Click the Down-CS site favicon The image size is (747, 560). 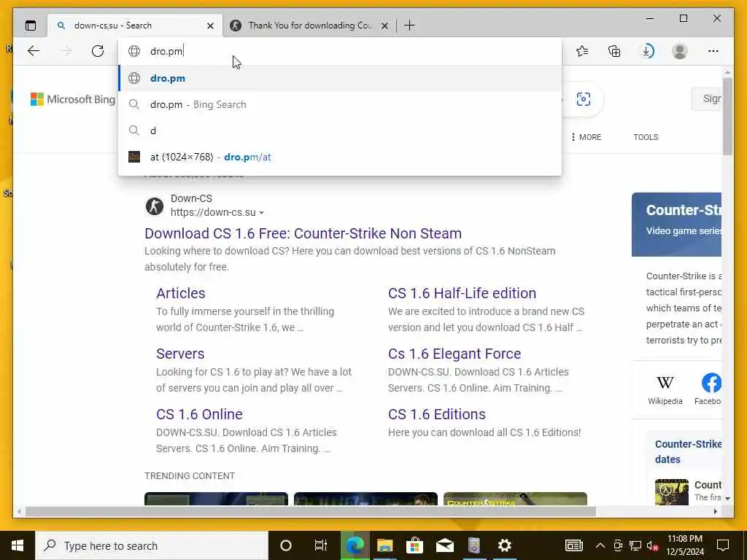pos(155,206)
